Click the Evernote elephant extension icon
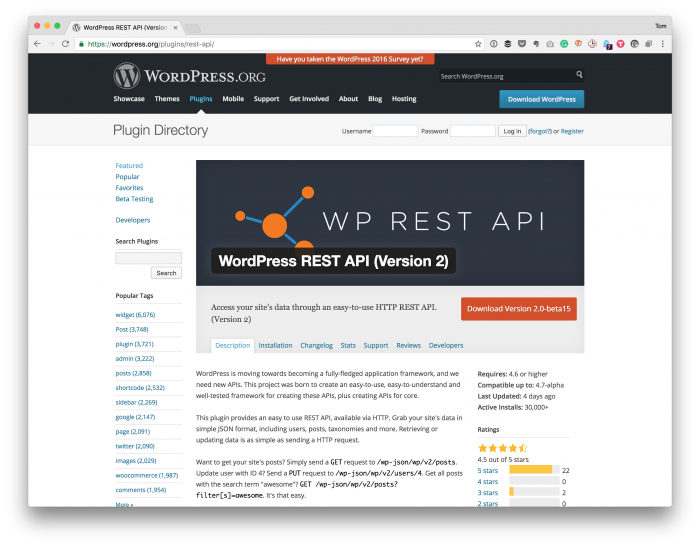The image size is (700, 547). pyautogui.click(x=536, y=44)
